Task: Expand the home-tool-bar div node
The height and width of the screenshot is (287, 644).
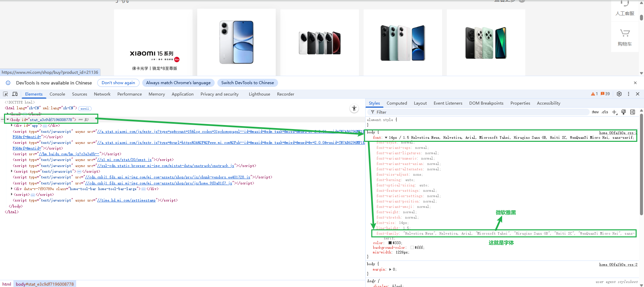Action: pyautogui.click(x=12, y=189)
